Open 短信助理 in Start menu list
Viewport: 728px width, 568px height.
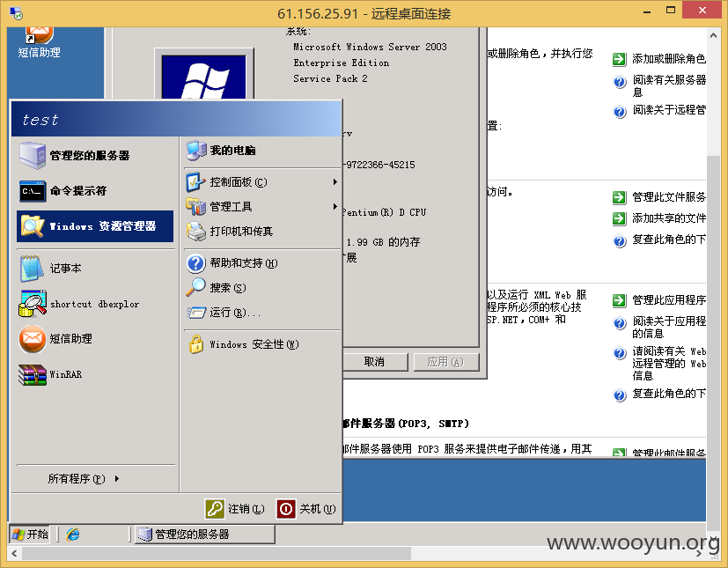95,338
